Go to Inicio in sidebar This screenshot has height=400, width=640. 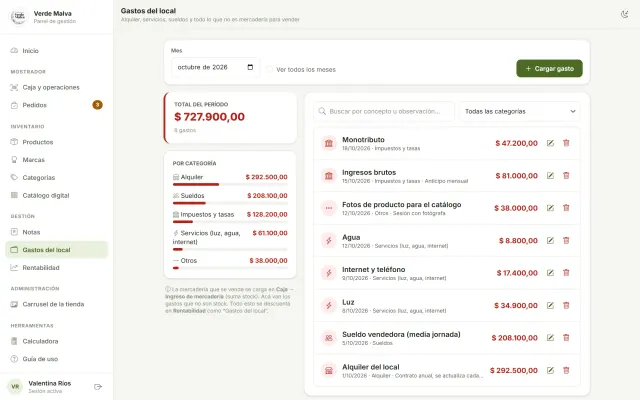[x=56, y=51]
